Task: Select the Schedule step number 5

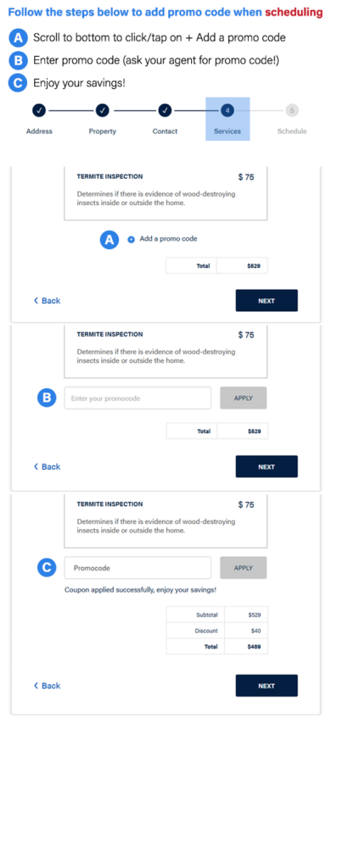Action: (x=292, y=111)
